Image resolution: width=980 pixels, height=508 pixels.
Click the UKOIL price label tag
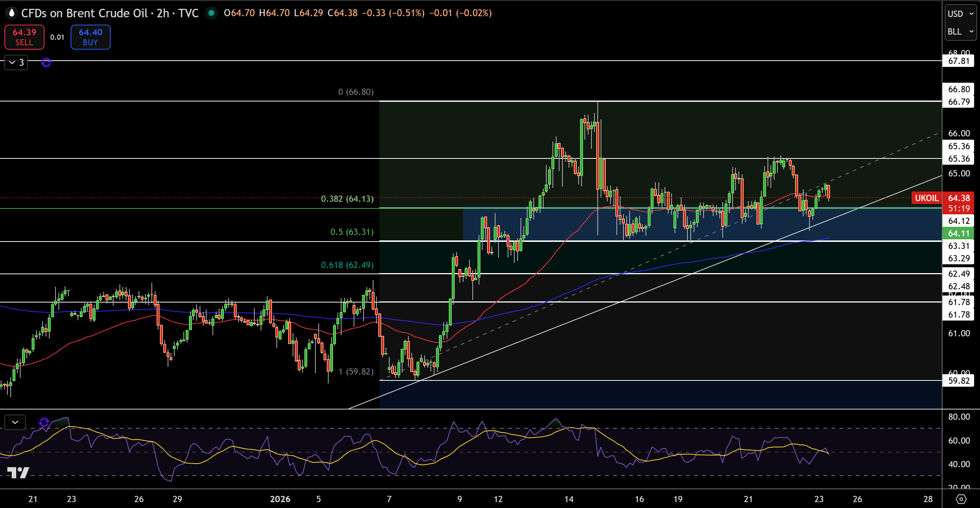pos(926,198)
